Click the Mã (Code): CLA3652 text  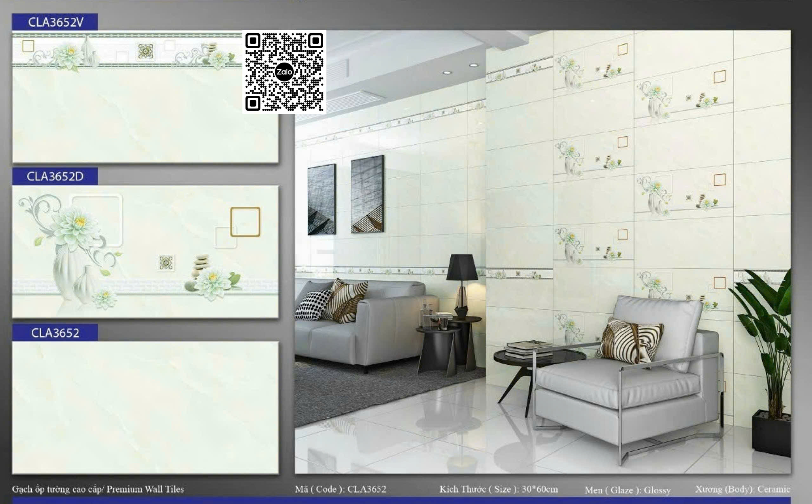(340, 489)
